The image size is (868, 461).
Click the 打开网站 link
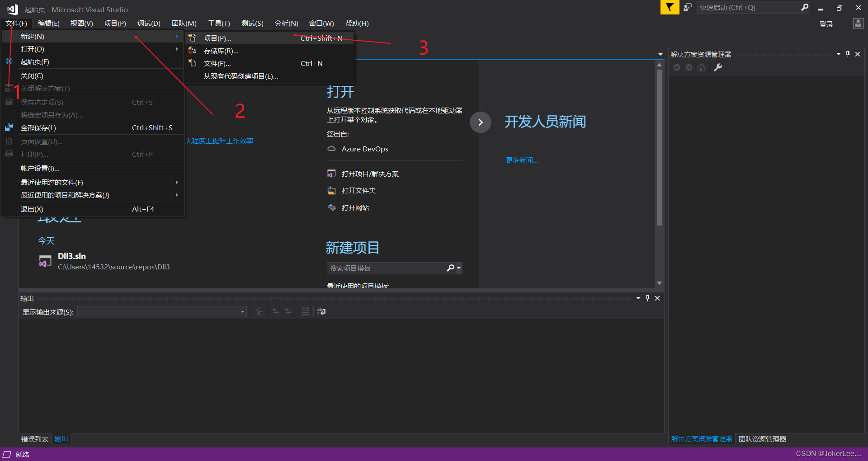(x=355, y=207)
